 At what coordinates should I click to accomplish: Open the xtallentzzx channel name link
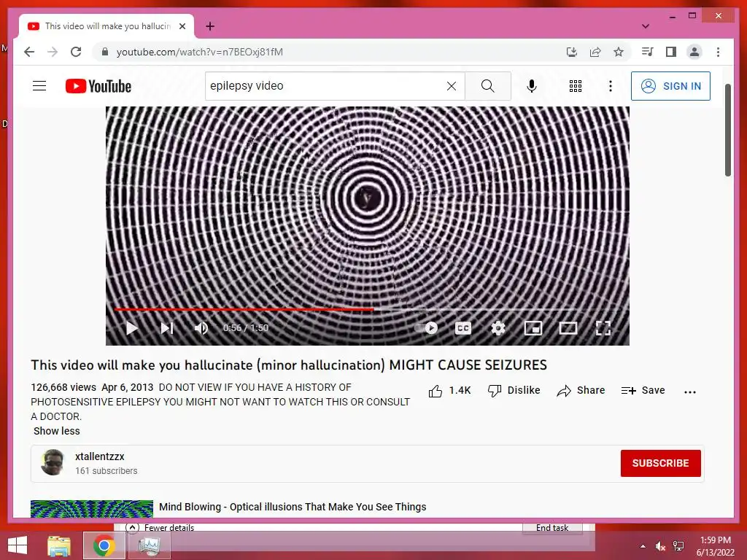pos(99,456)
